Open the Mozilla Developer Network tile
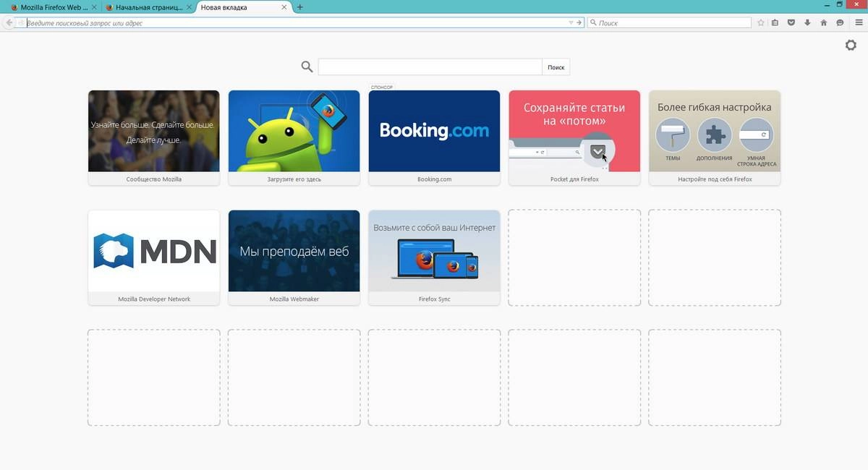Image resolution: width=868 pixels, height=470 pixels. [x=154, y=257]
